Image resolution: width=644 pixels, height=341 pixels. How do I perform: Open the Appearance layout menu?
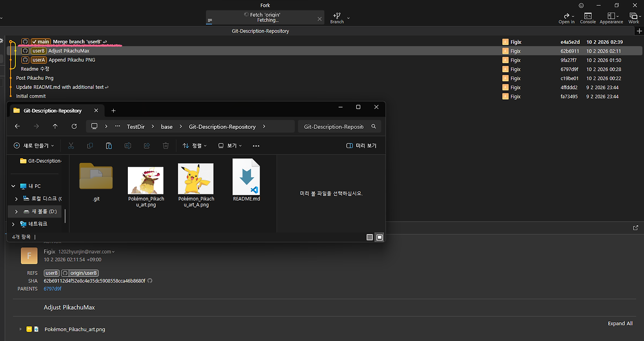click(611, 18)
